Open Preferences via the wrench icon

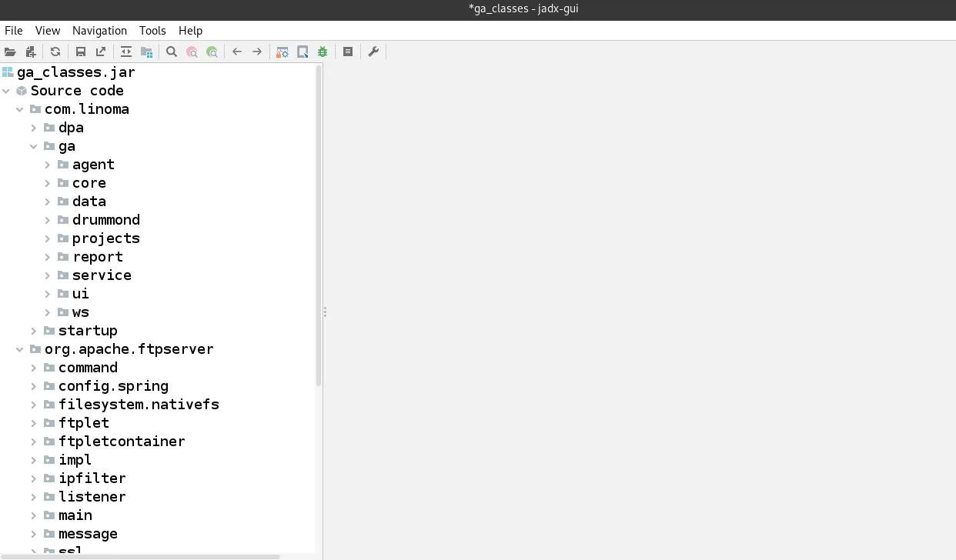tap(373, 52)
